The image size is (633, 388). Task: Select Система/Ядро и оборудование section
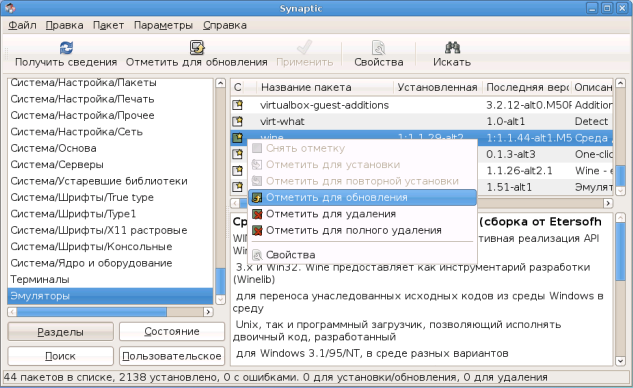[x=110, y=263]
